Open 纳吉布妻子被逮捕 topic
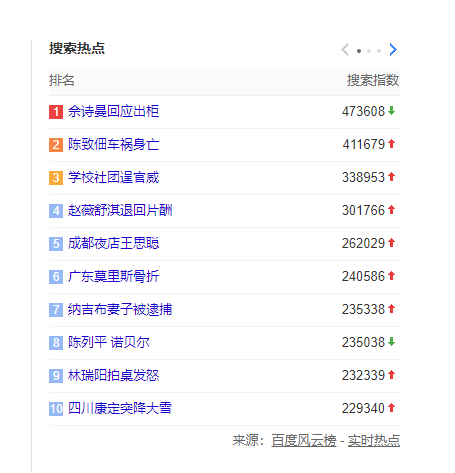This screenshot has height=473, width=455. tap(120, 309)
